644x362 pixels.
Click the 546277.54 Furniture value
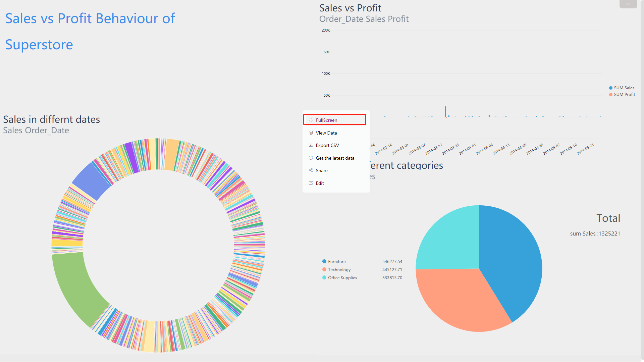(x=392, y=261)
